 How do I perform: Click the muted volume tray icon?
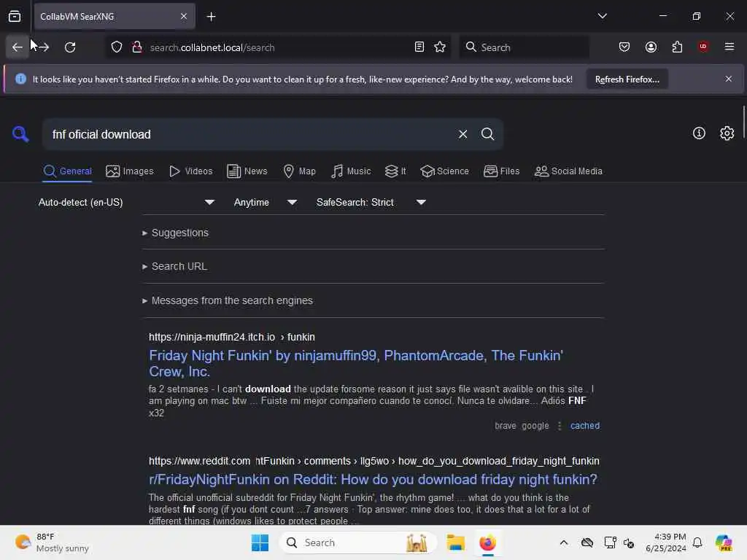click(628, 542)
